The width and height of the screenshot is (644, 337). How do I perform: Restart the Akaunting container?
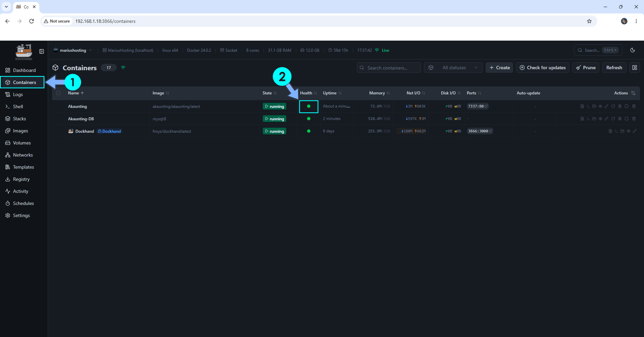tap(613, 106)
